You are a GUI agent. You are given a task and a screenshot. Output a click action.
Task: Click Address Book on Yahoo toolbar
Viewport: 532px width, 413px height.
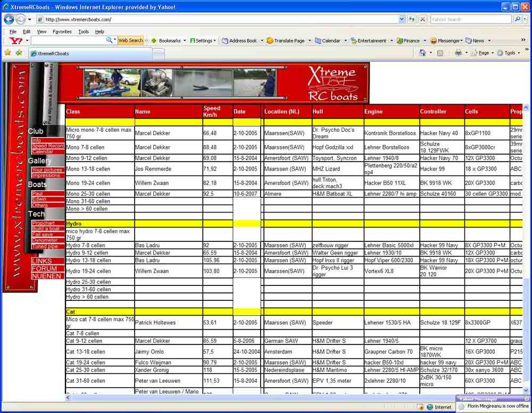coord(239,41)
